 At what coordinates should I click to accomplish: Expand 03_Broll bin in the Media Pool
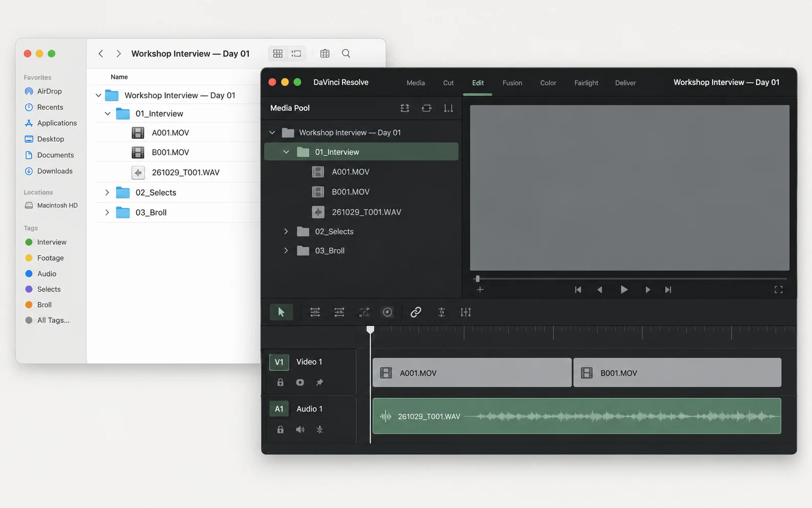tap(286, 250)
